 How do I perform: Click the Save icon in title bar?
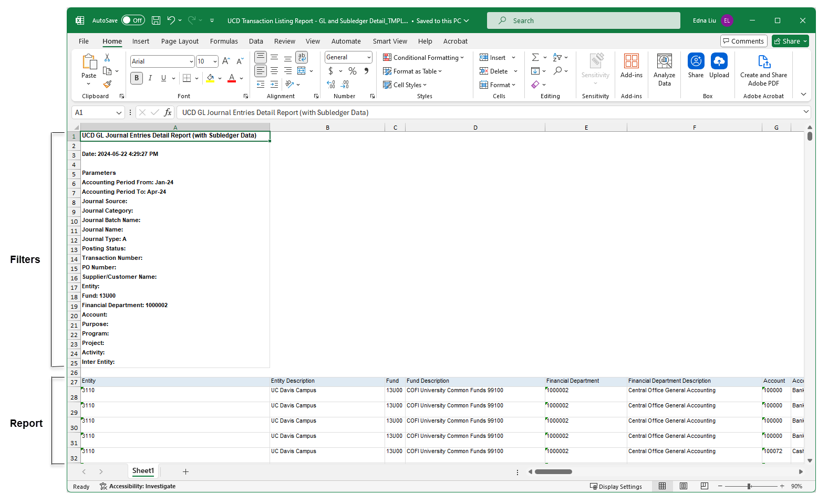[x=156, y=20]
